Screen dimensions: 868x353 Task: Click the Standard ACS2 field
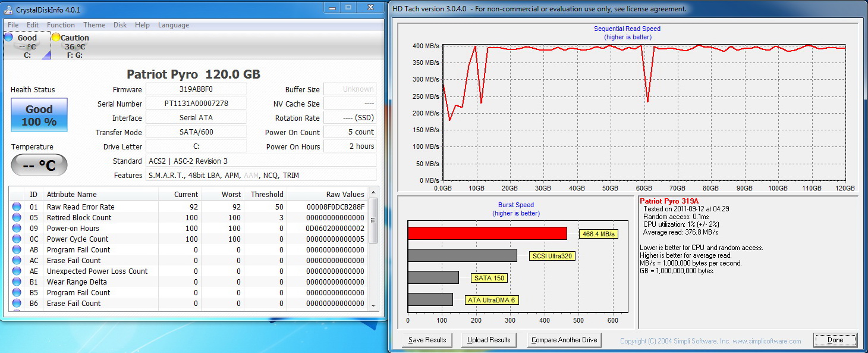(x=261, y=161)
